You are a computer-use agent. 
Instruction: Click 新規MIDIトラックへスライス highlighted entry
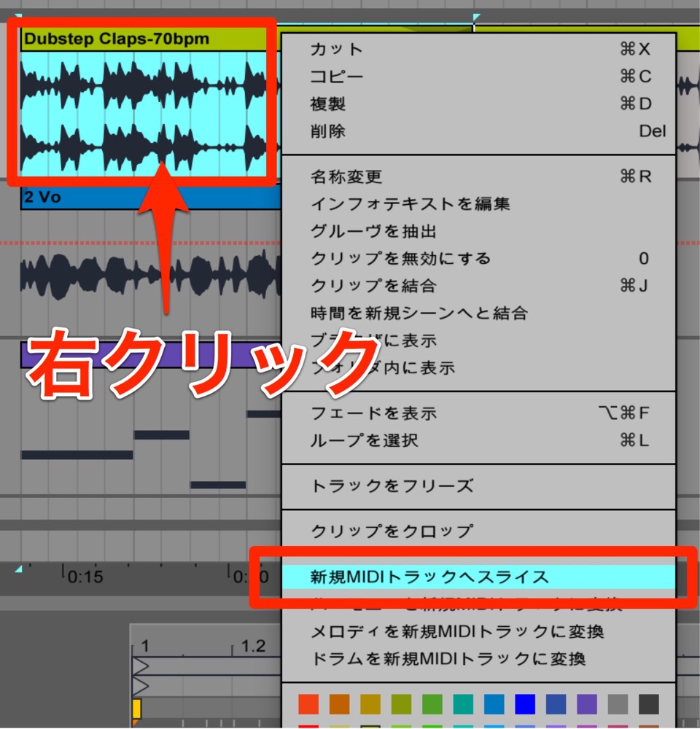pos(478,577)
